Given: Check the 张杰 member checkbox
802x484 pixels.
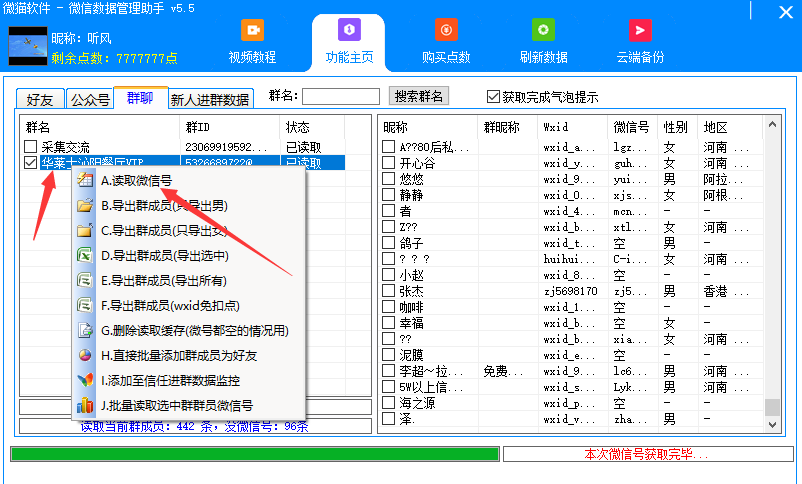Looking at the screenshot, I should (x=389, y=291).
